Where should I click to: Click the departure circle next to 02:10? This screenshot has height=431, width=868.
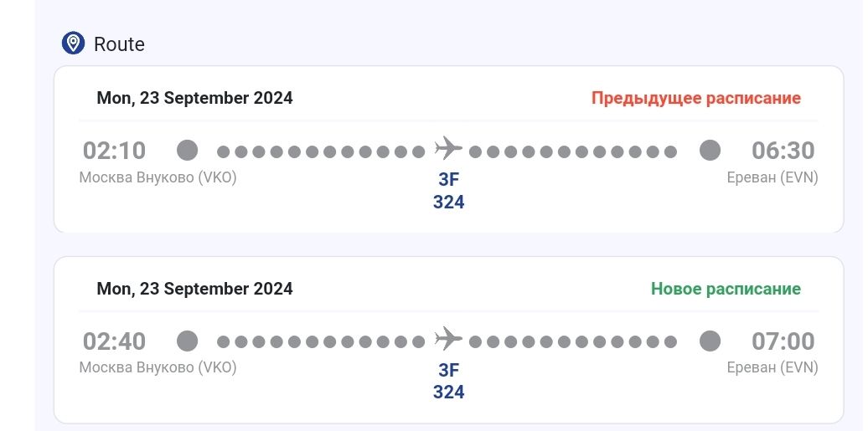(188, 151)
